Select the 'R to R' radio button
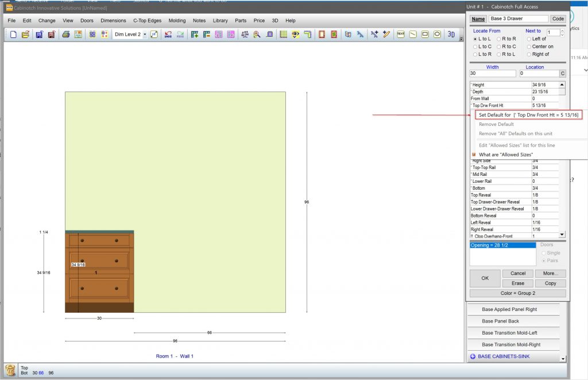 click(x=499, y=39)
